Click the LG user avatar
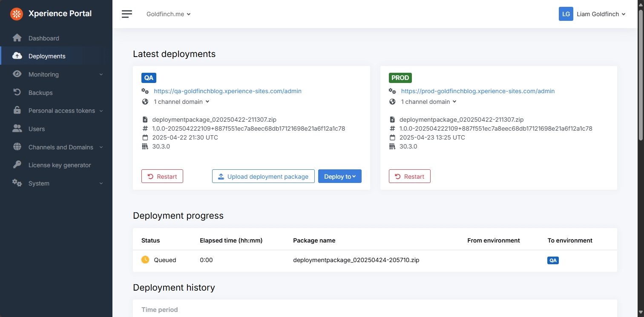This screenshot has height=317, width=644. click(x=566, y=14)
